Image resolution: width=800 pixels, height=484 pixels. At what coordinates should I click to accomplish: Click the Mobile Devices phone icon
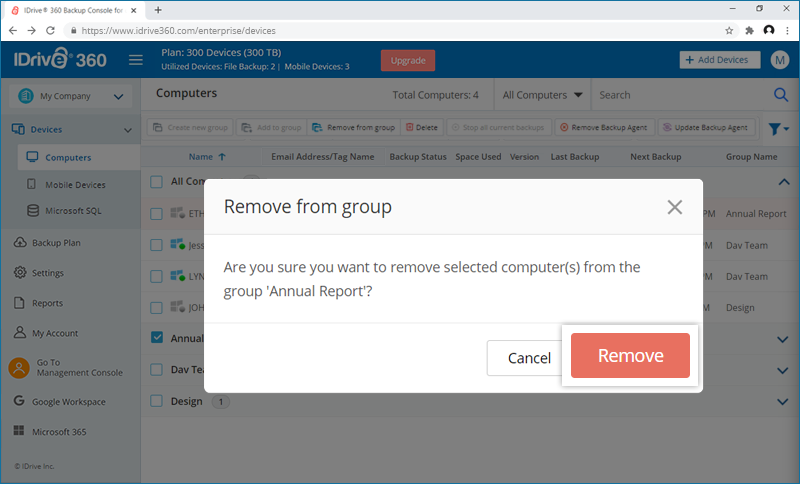[31, 184]
